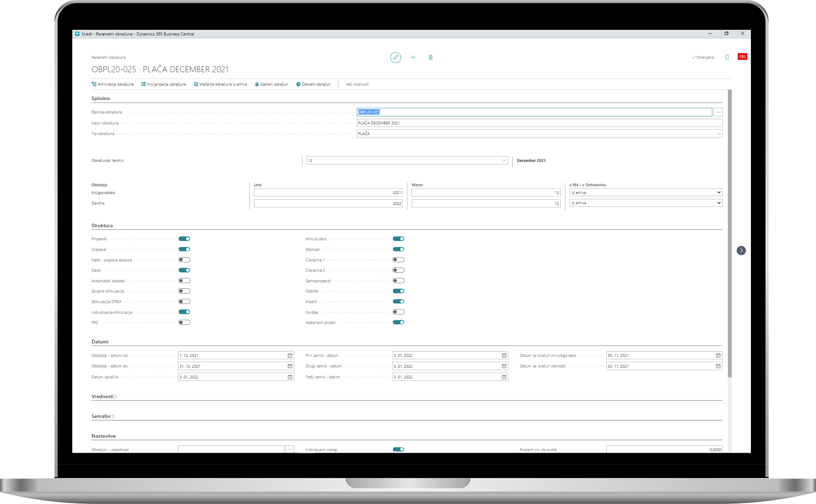Click Arhiviranje obračuna action
Screen dimensions: 816x504
tap(113, 84)
